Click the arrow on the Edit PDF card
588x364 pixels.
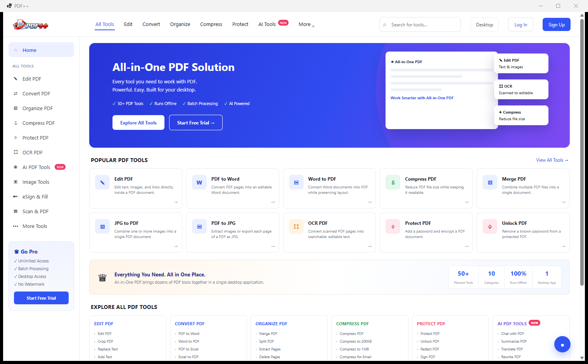176,202
